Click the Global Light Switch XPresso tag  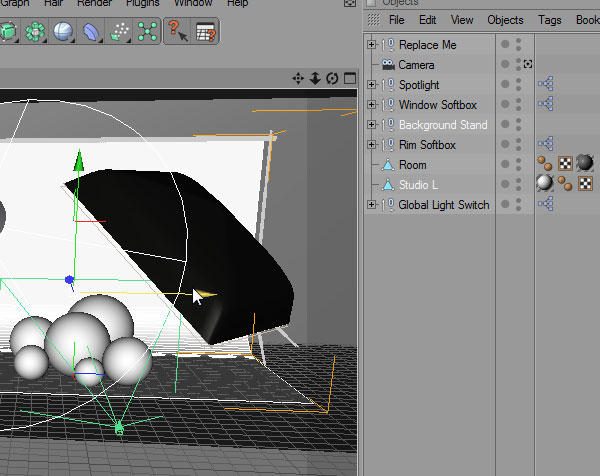click(546, 204)
